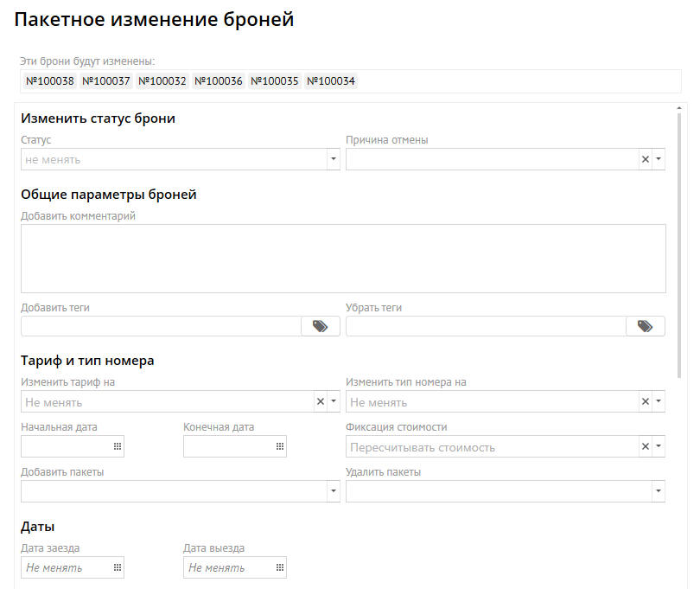The image size is (700, 589).
Task: Click the Добавить комментарий text area
Action: coord(343,259)
